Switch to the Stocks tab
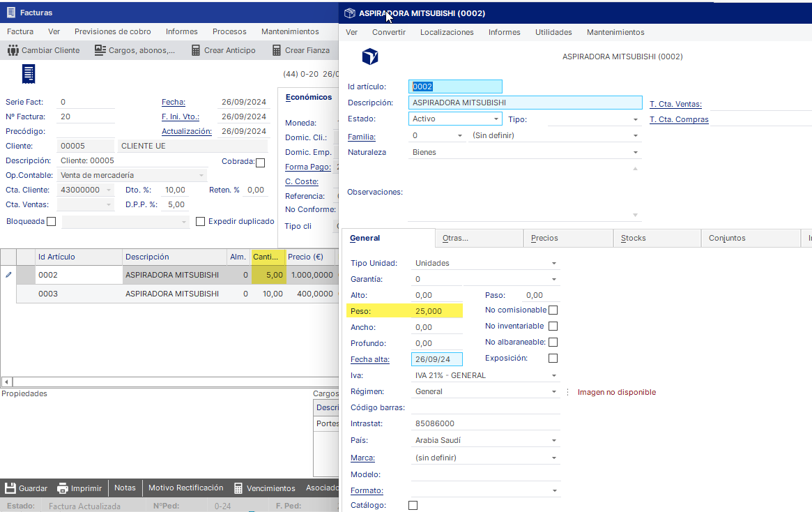The height and width of the screenshot is (512, 812). point(657,238)
